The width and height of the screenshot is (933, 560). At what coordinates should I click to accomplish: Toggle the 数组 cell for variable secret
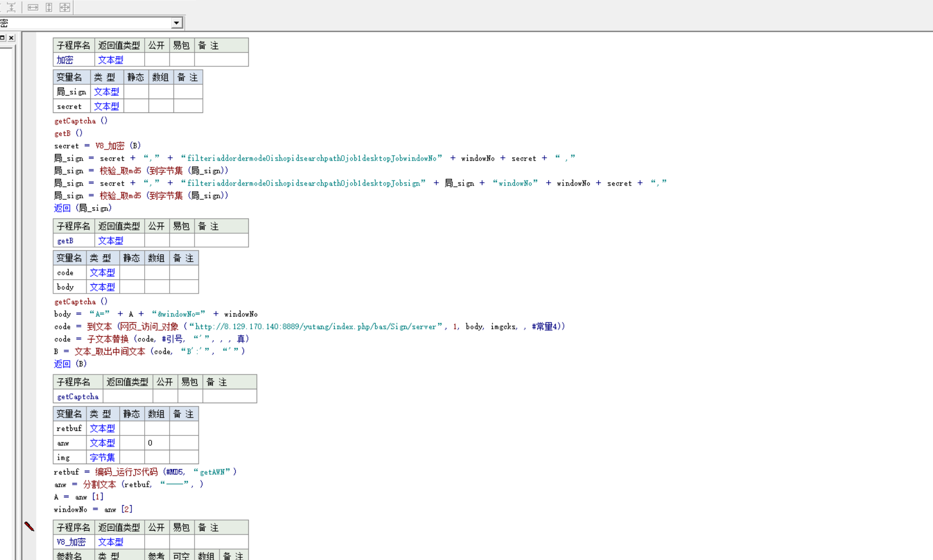click(x=161, y=106)
